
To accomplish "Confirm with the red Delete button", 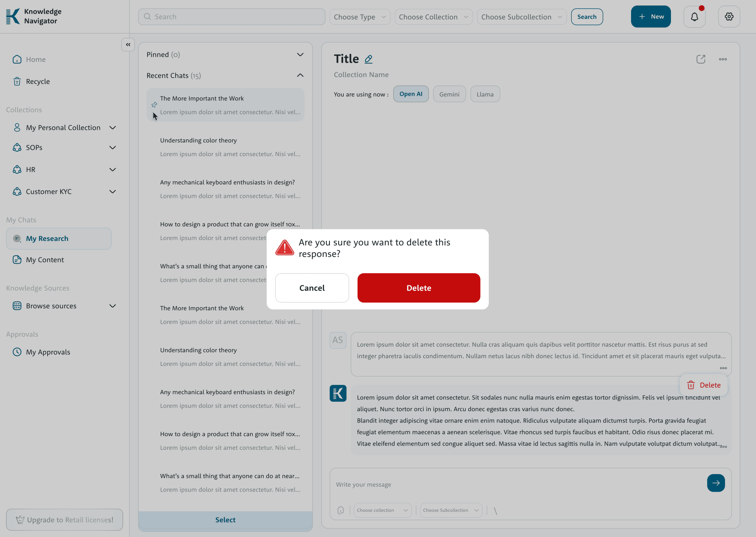I will tap(418, 288).
